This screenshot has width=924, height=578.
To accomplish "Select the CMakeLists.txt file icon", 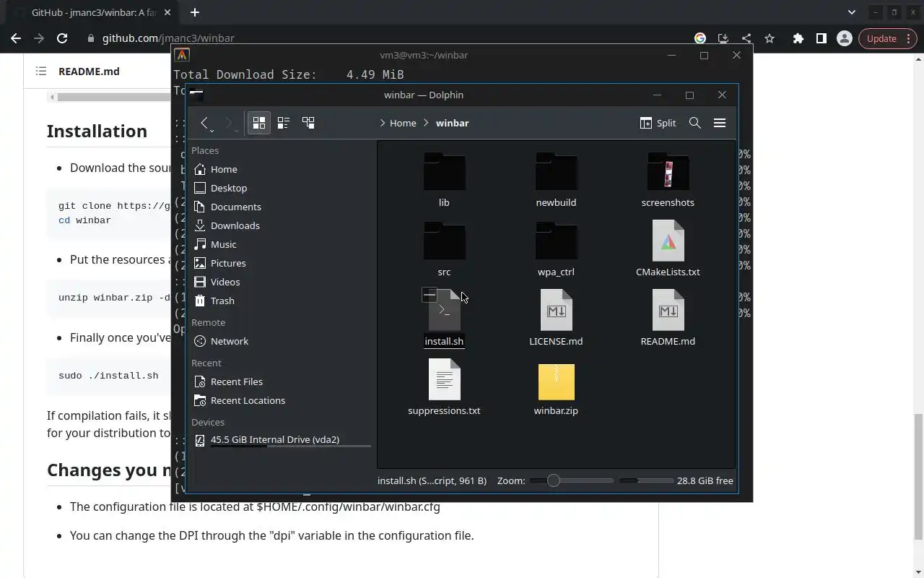I will (x=668, y=241).
